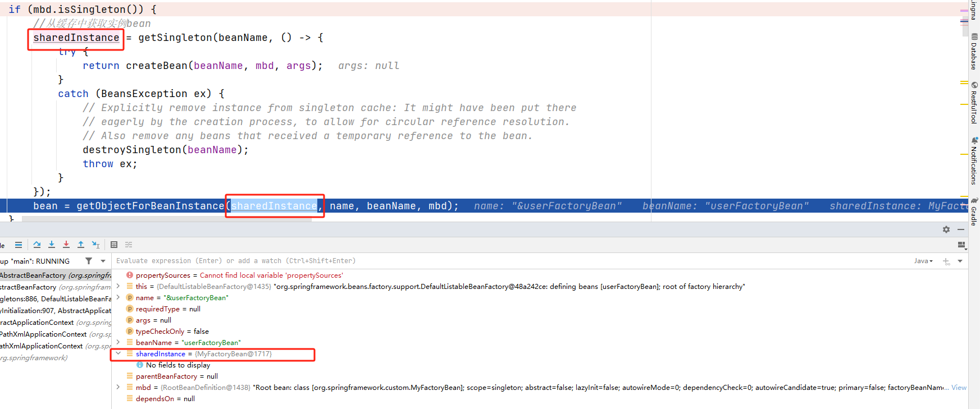Expand the 'beanName' variable node
This screenshot has width=980, height=409.
pyautogui.click(x=118, y=342)
